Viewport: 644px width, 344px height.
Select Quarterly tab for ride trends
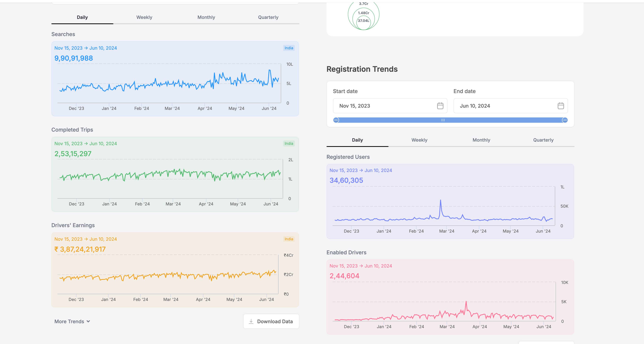pyautogui.click(x=268, y=17)
